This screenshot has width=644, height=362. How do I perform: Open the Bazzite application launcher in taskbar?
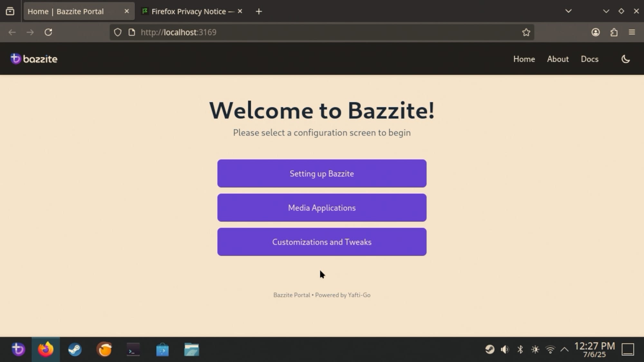pyautogui.click(x=18, y=349)
